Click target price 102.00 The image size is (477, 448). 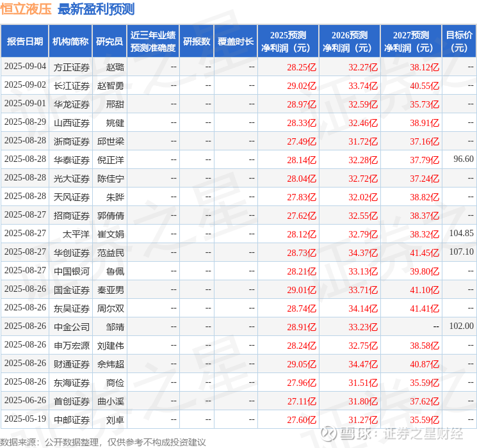point(462,326)
